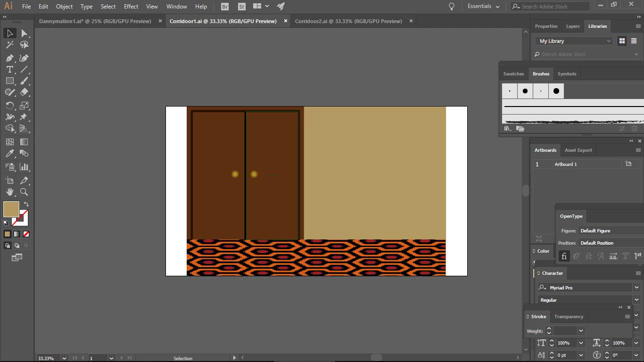Select the Blend tool
The width and height of the screenshot is (644, 362).
tap(24, 154)
